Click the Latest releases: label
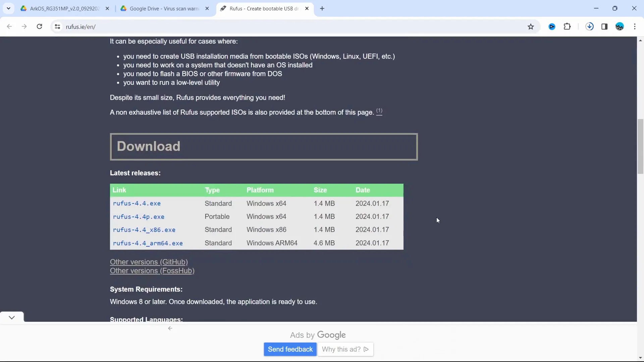The height and width of the screenshot is (362, 644). click(x=135, y=173)
